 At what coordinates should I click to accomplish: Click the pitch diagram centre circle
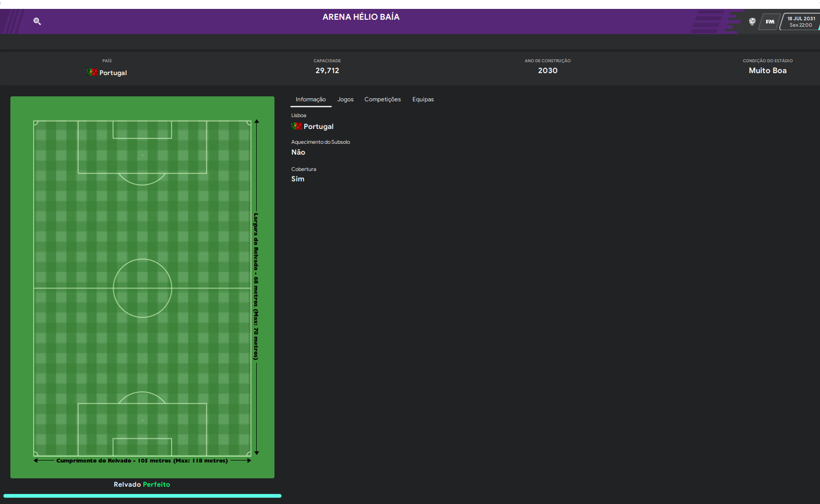(142, 288)
